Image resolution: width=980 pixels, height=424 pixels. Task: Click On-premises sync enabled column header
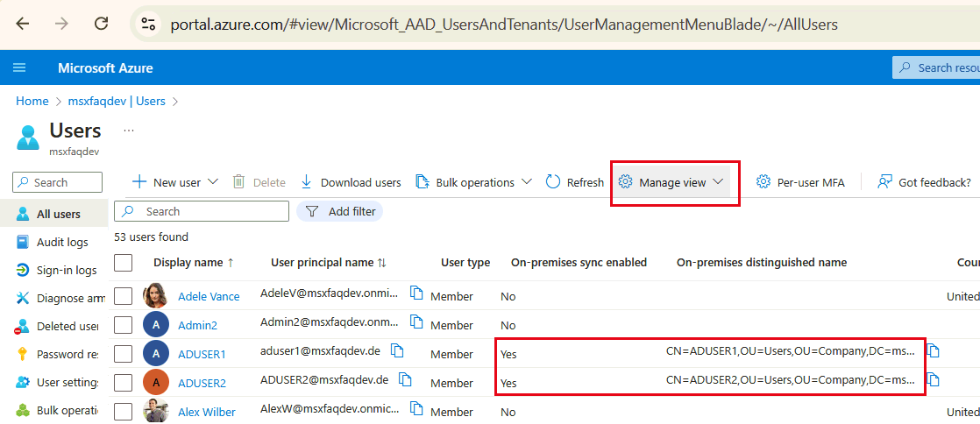[579, 263]
